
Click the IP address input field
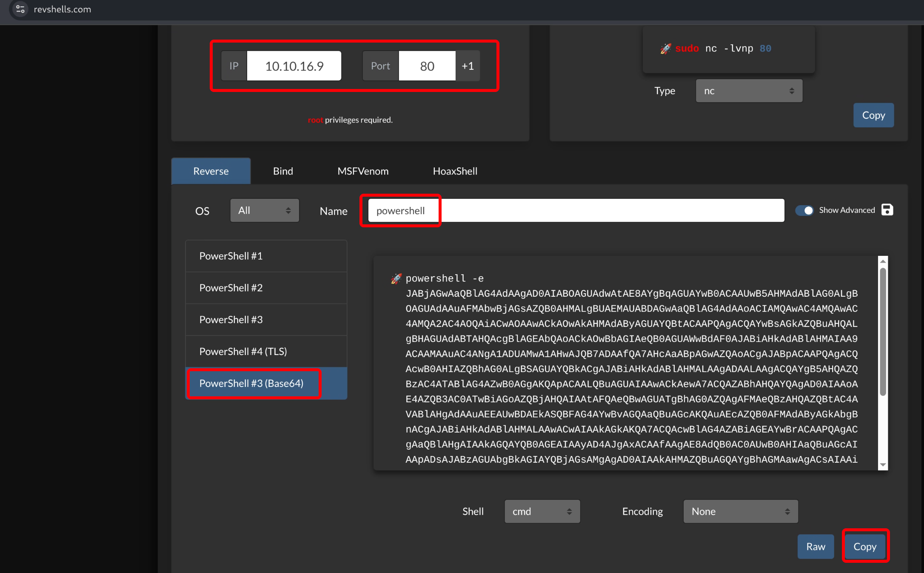click(294, 66)
